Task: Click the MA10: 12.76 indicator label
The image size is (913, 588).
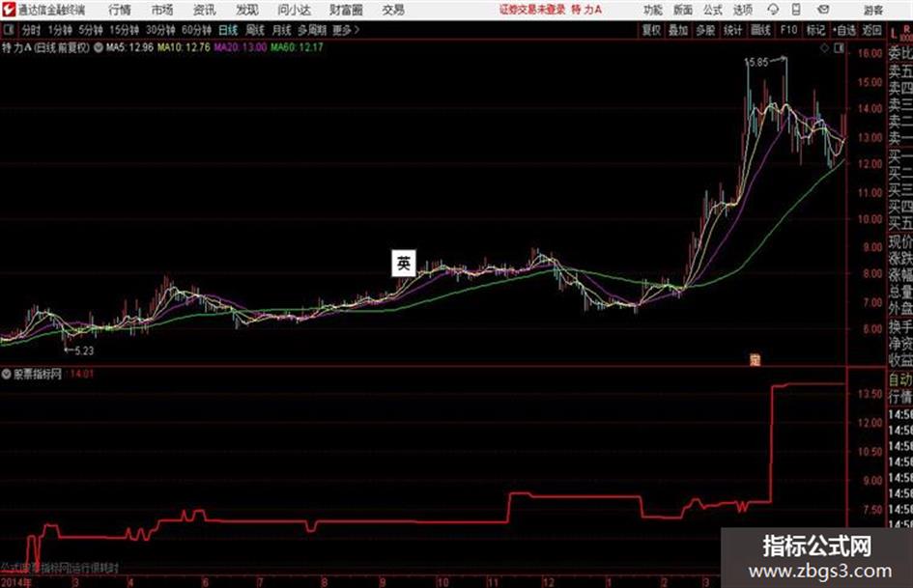Action: point(184,47)
